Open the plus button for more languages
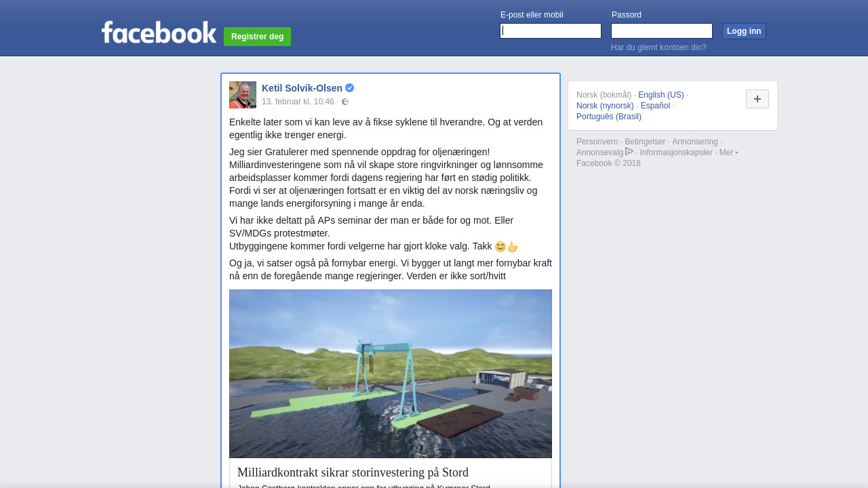The width and height of the screenshot is (868, 488). (x=757, y=99)
